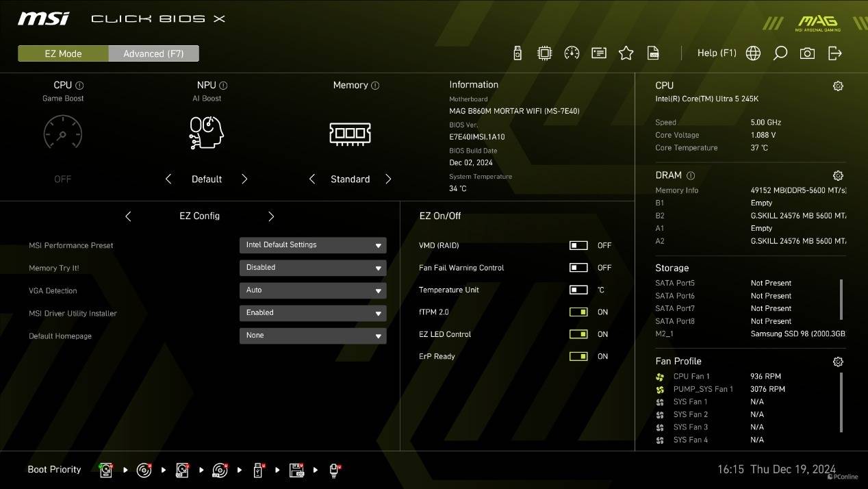
Task: Take a screenshot with camera icon
Action: pos(807,53)
